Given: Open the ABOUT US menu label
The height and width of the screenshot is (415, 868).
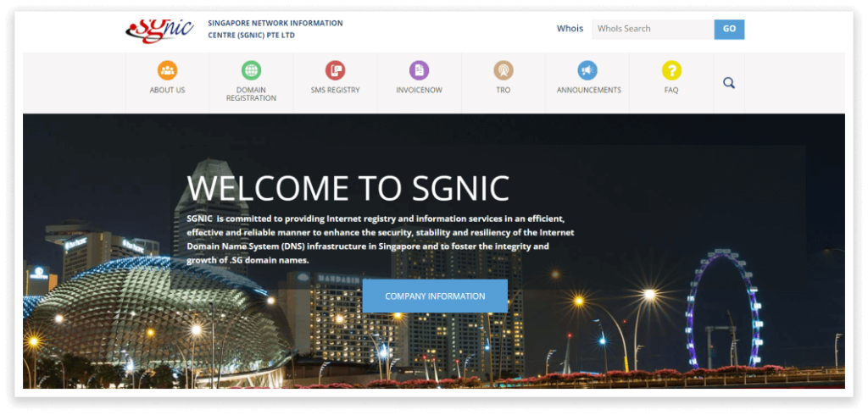Looking at the screenshot, I should (x=167, y=90).
